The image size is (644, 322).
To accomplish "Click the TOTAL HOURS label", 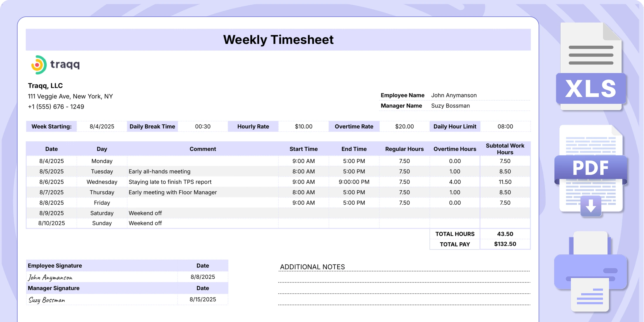I will coord(455,234).
